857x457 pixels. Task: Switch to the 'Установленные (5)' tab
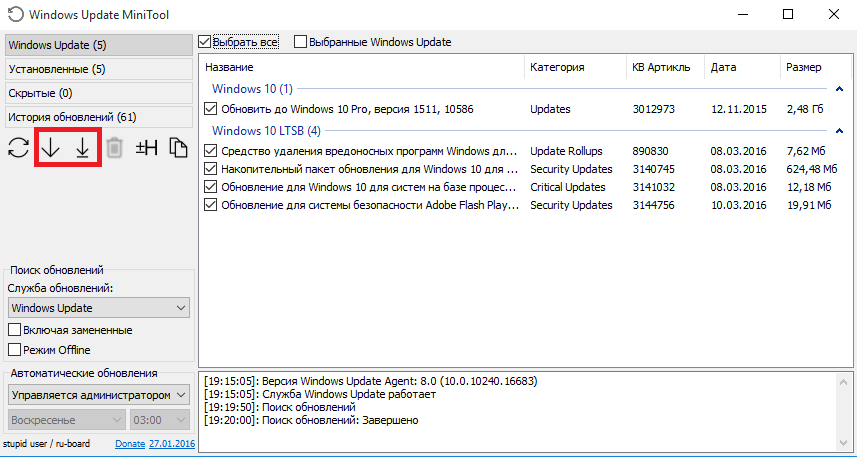point(97,69)
